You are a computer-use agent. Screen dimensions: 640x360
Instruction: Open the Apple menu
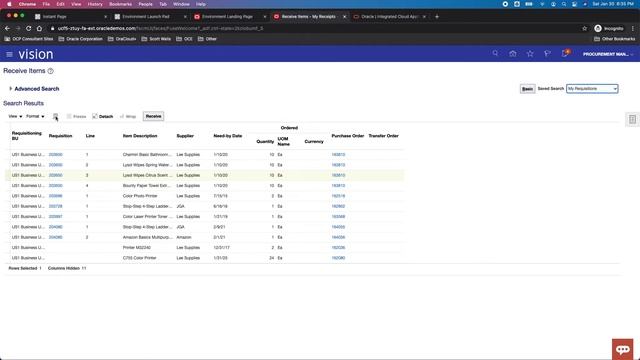click(9, 4)
